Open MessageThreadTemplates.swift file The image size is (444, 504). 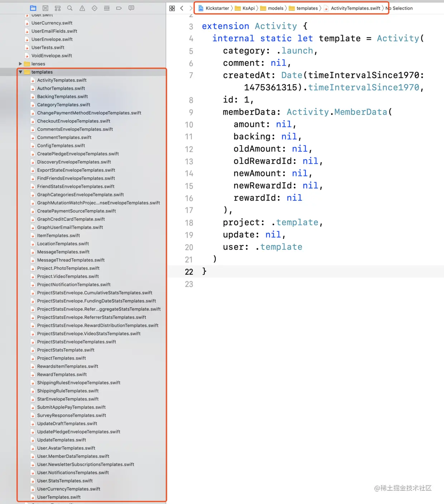click(x=71, y=260)
